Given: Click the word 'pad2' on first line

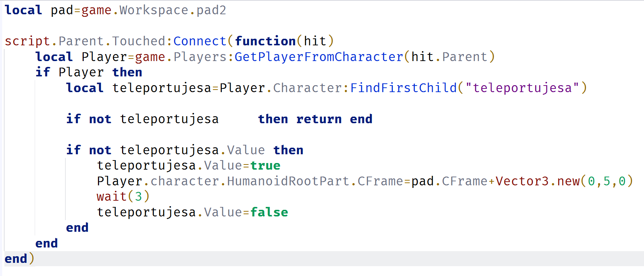Looking at the screenshot, I should (x=211, y=10).
